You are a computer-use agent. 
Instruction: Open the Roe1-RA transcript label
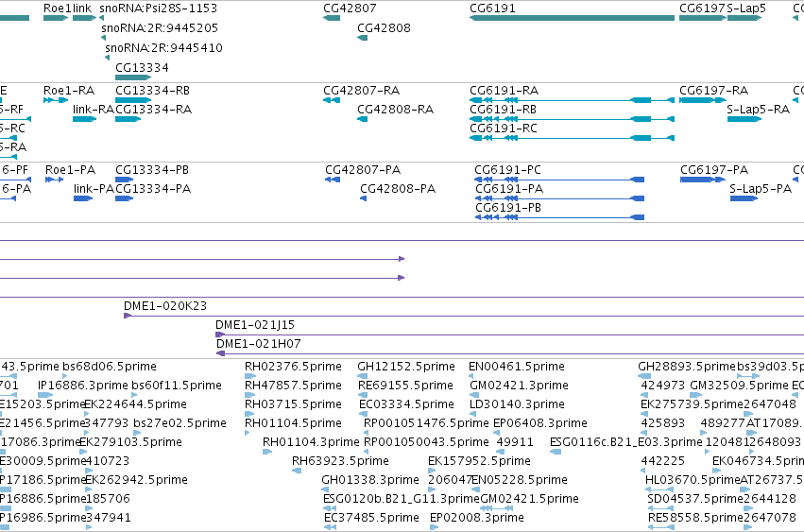(x=69, y=91)
